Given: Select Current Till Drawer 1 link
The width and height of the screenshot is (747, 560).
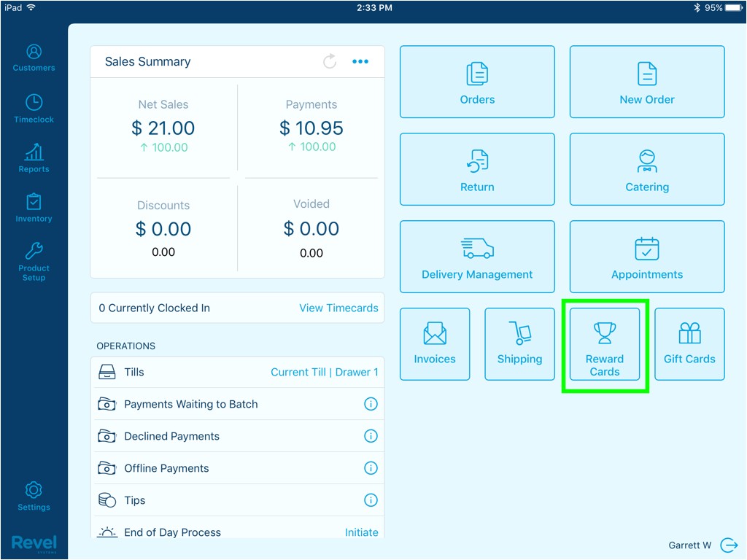Looking at the screenshot, I should click(325, 372).
